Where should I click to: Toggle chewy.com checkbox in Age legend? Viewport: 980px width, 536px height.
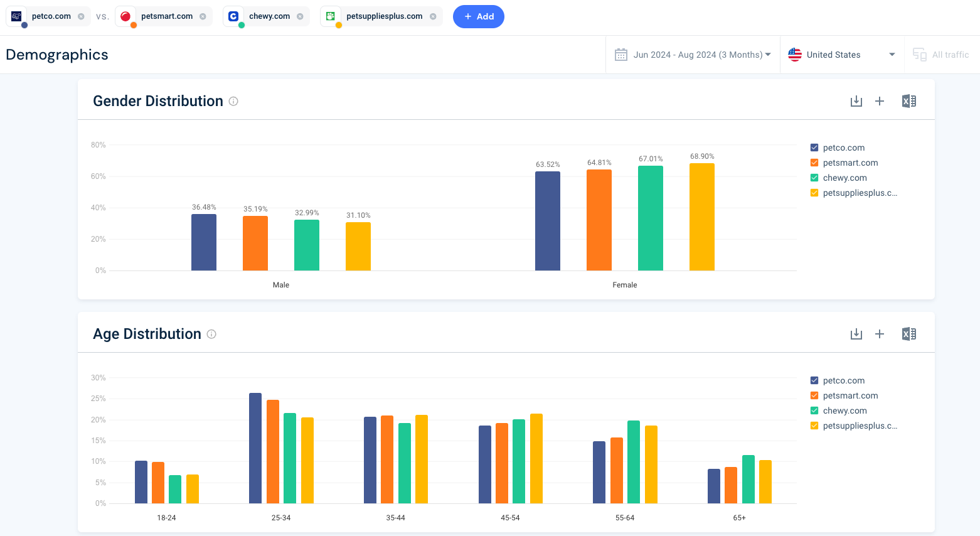pos(814,410)
